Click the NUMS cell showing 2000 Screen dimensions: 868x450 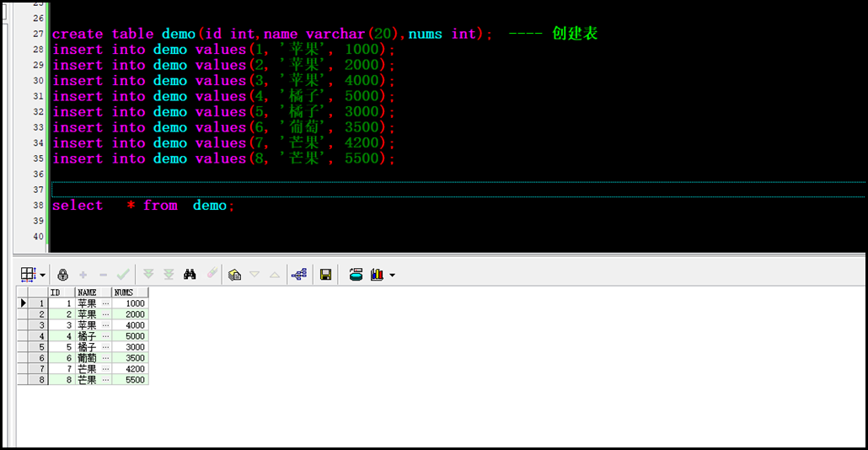point(130,314)
